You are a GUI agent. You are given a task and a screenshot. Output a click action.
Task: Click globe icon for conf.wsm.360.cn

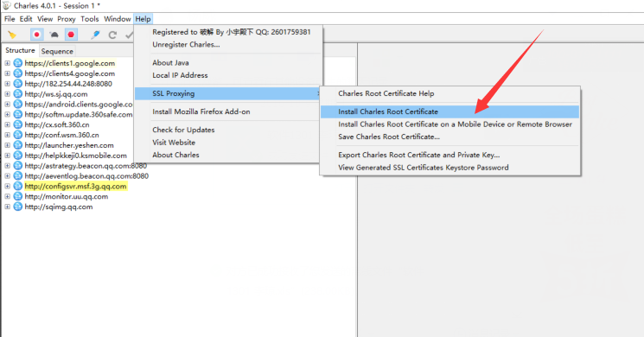coord(17,135)
